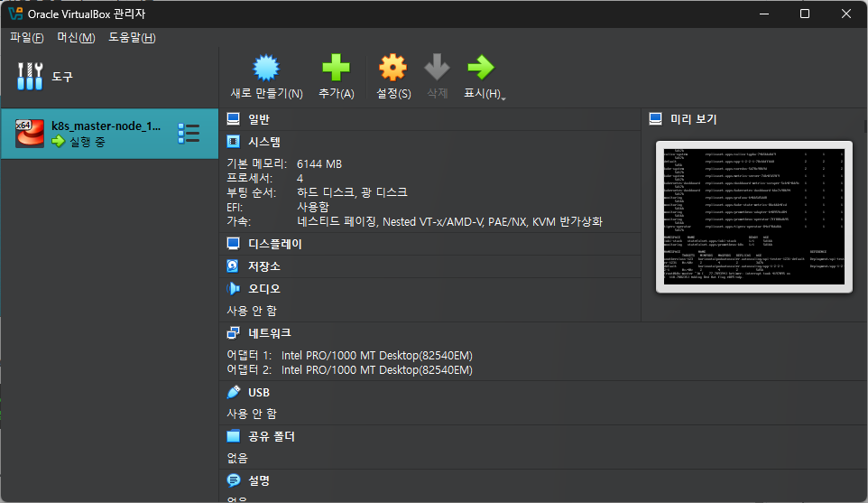Click the green 표시(H) arrow icon
The width and height of the screenshot is (868, 503).
click(481, 68)
